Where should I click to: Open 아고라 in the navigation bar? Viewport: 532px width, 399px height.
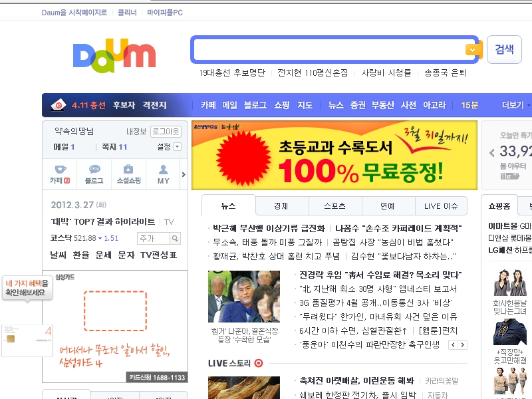point(434,105)
